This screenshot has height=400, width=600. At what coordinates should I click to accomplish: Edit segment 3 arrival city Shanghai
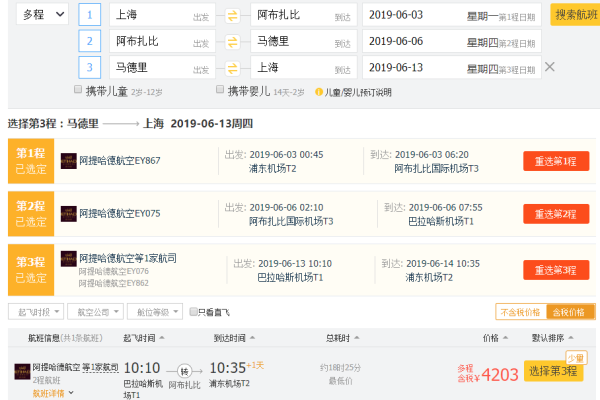[x=304, y=67]
